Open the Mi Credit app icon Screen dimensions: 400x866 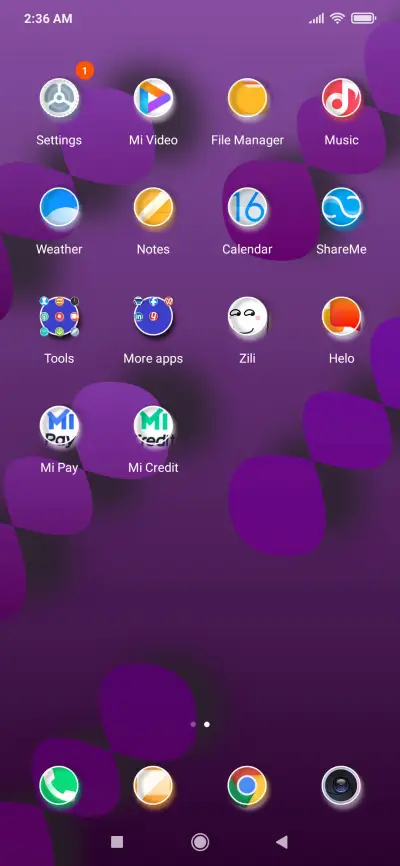click(153, 426)
